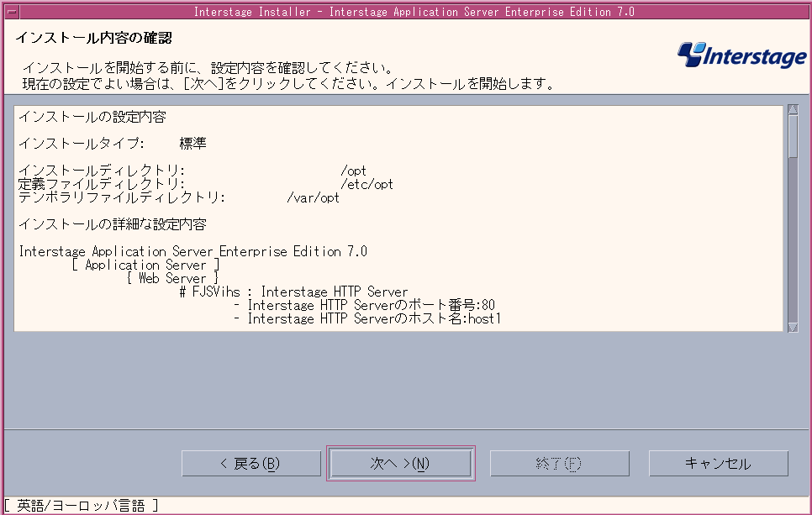Click the HTTP Server port number 80 line
This screenshot has height=515, width=812.
pos(364,305)
